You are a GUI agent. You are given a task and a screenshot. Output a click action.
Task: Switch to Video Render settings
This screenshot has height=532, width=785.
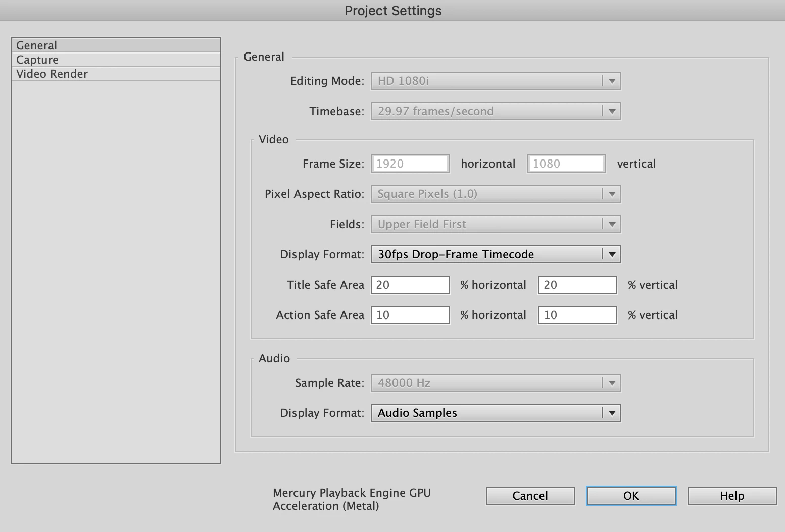click(x=116, y=74)
